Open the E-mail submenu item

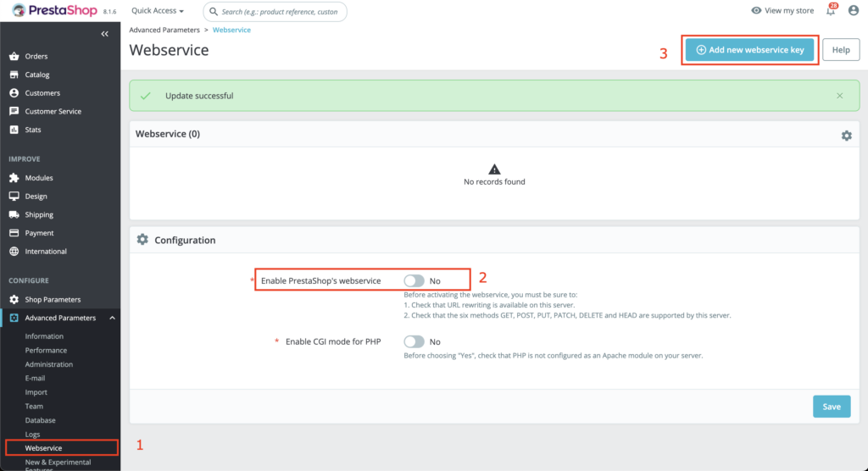(35, 378)
